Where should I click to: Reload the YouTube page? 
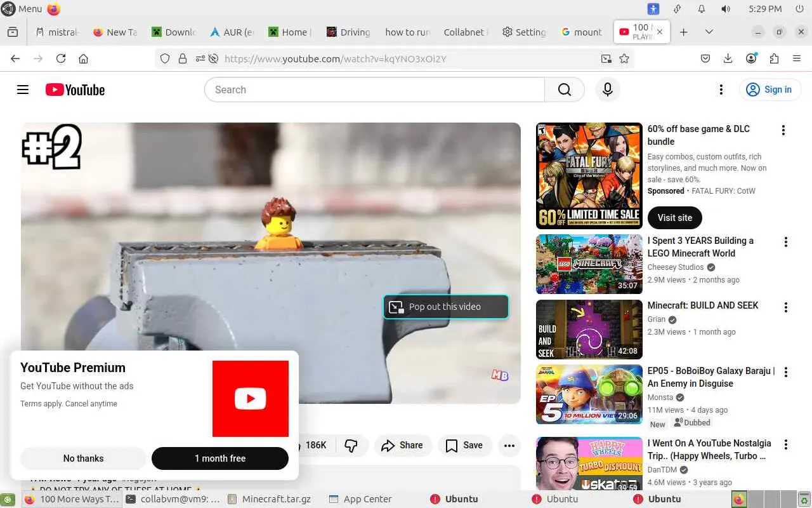[x=61, y=58]
